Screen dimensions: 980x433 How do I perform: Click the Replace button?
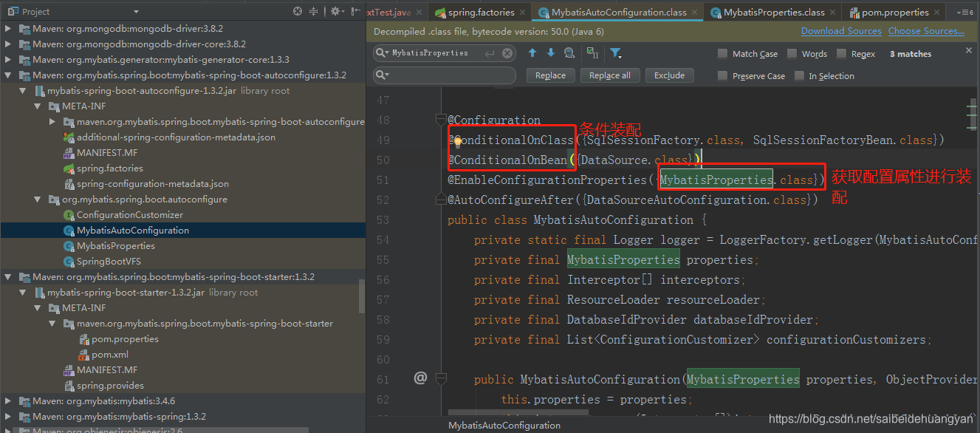point(550,75)
